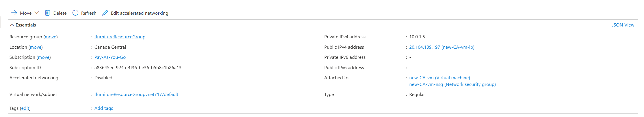Click the Edit accelerated networking label
This screenshot has height=117, width=644.
click(x=140, y=13)
